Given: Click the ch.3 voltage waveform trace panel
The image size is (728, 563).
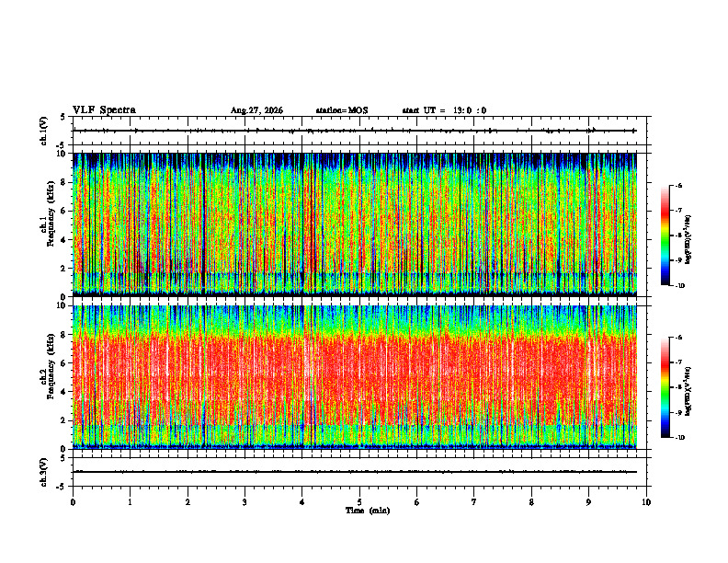Looking at the screenshot, I should [x=359, y=472].
